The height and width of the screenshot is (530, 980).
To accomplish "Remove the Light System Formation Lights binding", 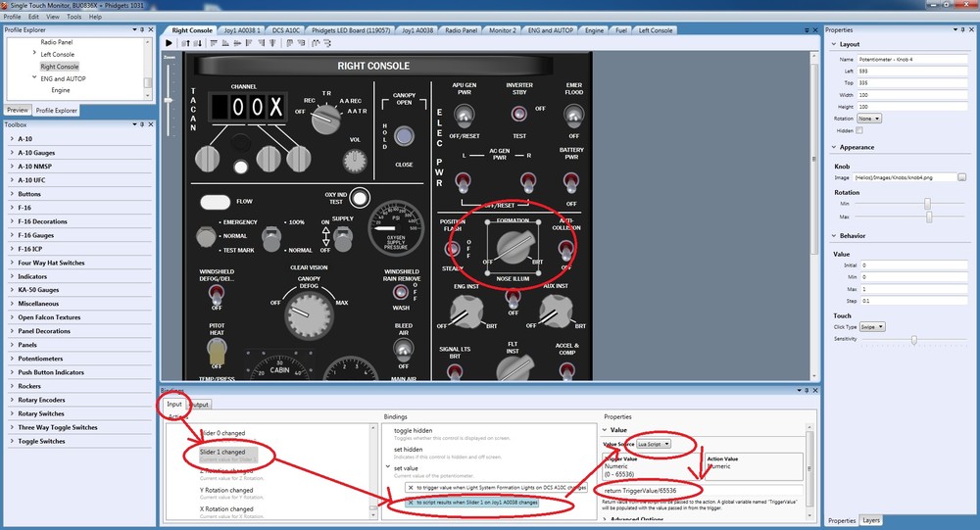I will (x=411, y=488).
